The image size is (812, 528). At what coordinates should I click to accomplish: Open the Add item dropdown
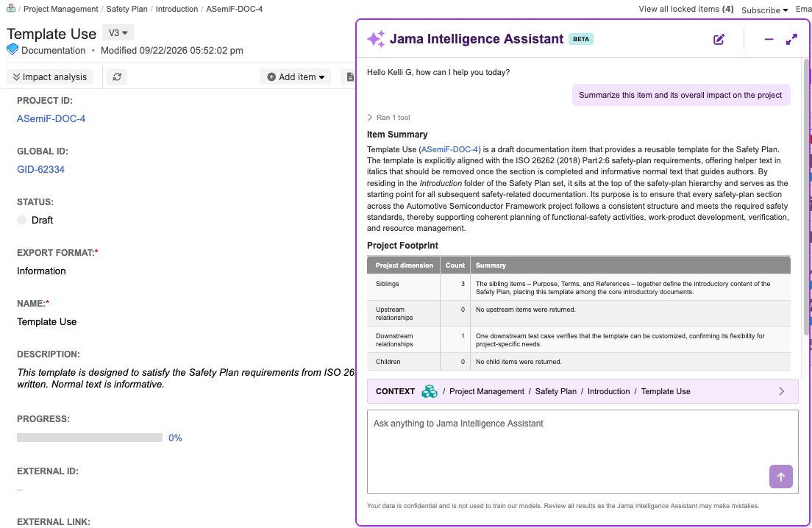point(296,76)
